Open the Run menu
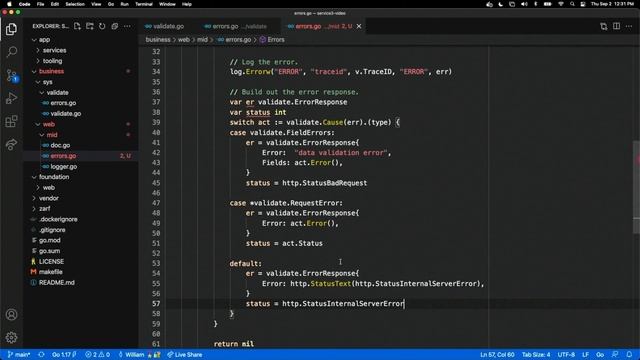The width and height of the screenshot is (640, 360). [x=124, y=4]
